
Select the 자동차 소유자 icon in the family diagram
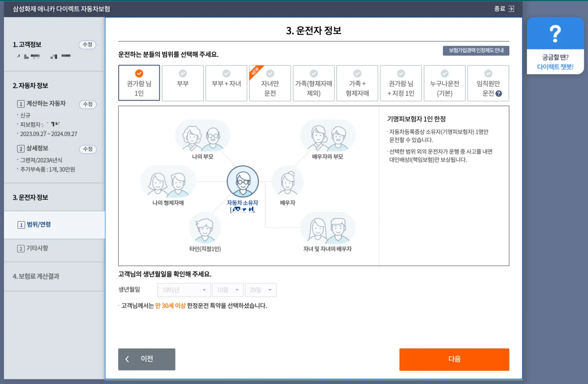pos(243,181)
